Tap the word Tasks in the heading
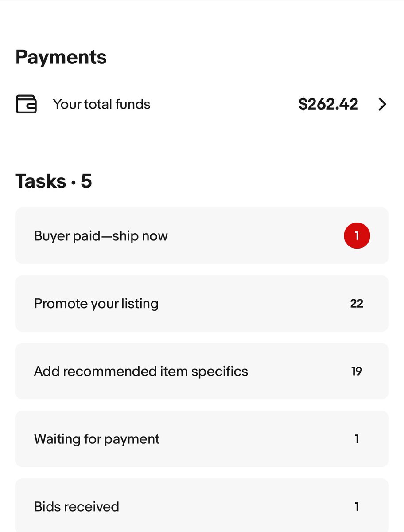This screenshot has width=404, height=532. click(x=41, y=181)
